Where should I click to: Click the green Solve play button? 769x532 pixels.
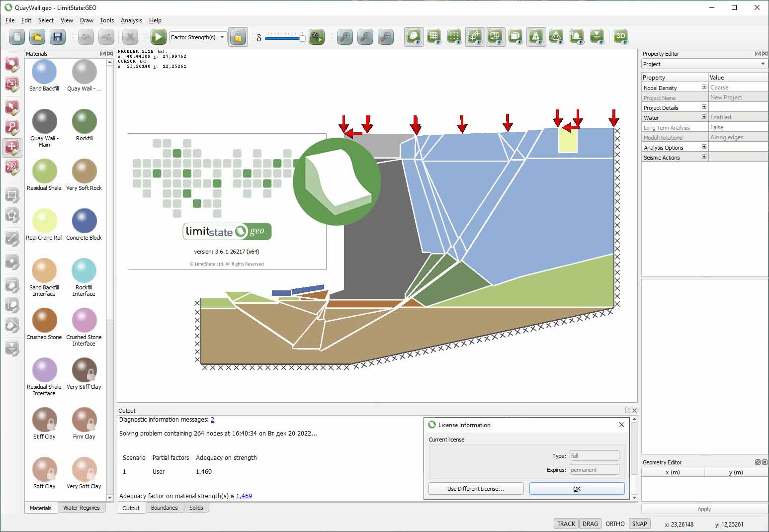(x=158, y=37)
